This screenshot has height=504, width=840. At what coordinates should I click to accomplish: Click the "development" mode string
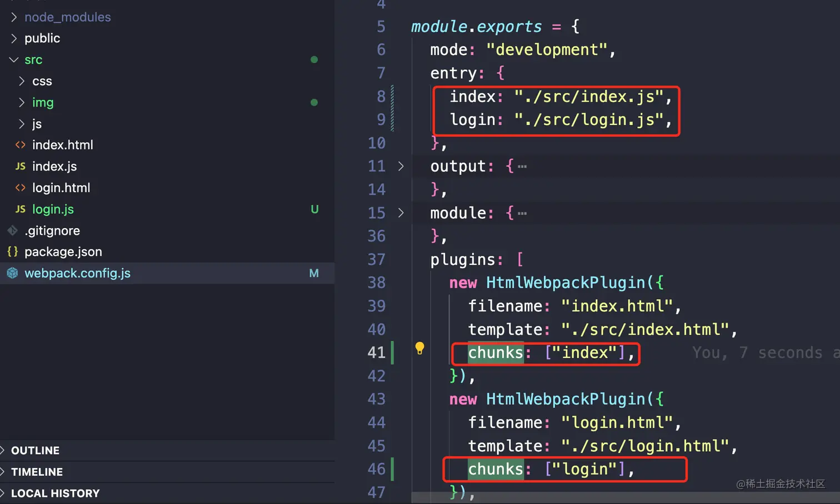coord(547,49)
